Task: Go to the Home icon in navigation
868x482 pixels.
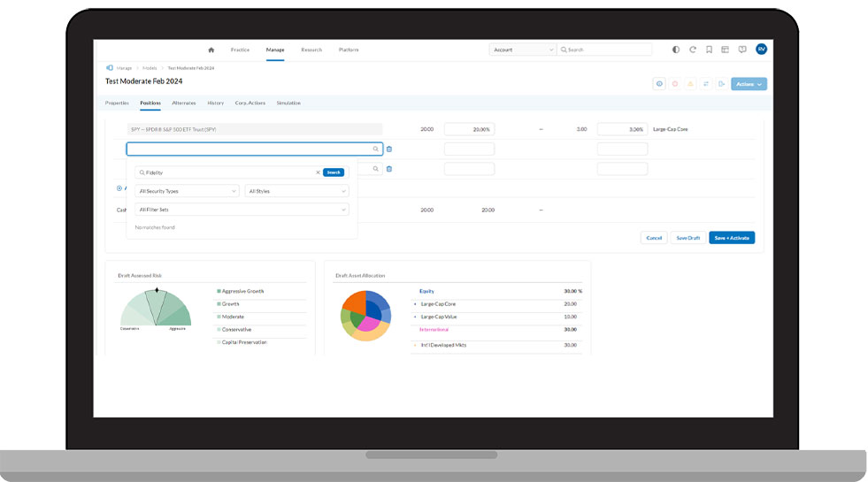Action: [211, 50]
